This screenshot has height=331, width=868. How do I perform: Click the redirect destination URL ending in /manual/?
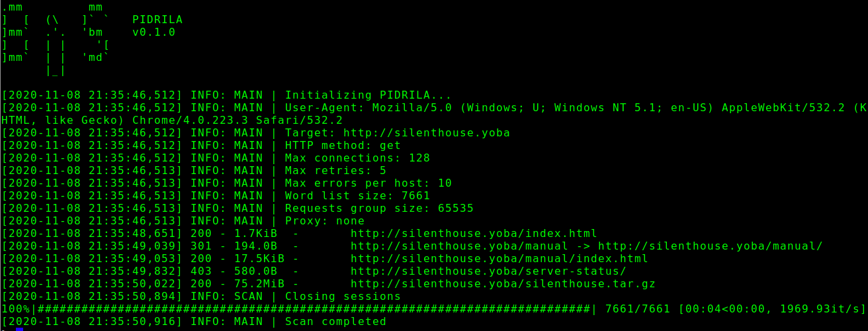pyautogui.click(x=710, y=246)
